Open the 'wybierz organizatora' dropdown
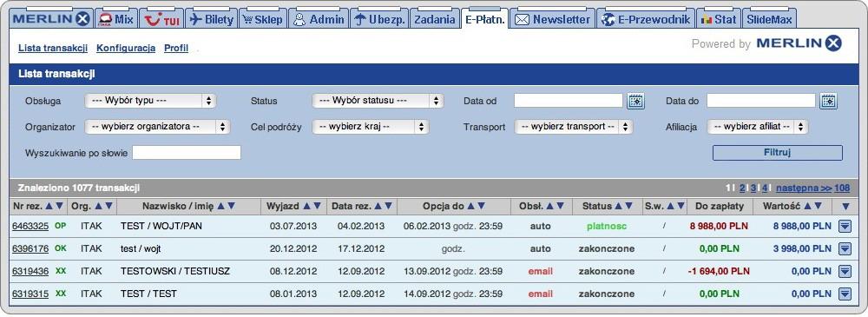 157,127
